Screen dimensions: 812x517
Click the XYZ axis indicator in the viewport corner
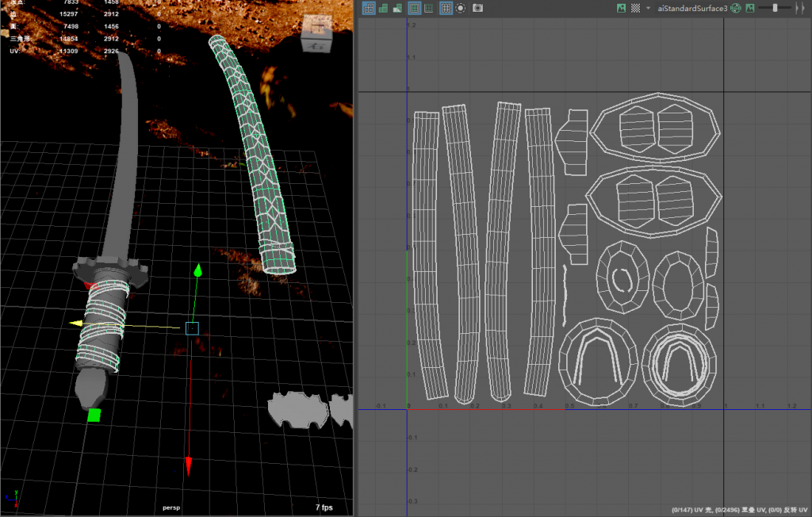click(x=12, y=498)
